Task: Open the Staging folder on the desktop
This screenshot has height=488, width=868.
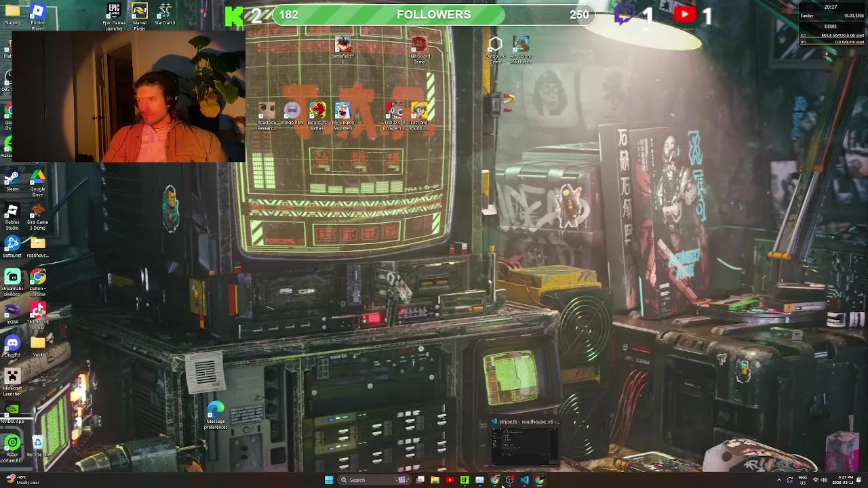Action: click(x=12, y=14)
